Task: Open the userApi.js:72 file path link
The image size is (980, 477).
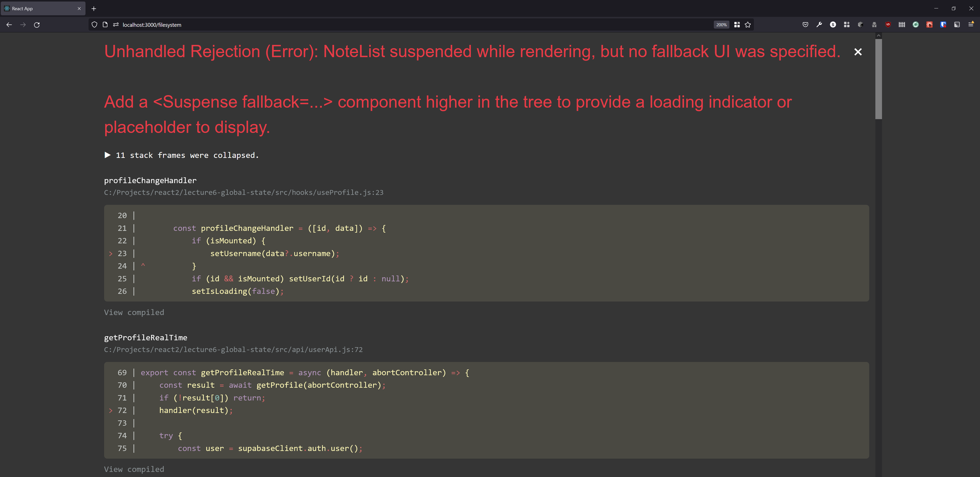Action: (233, 349)
